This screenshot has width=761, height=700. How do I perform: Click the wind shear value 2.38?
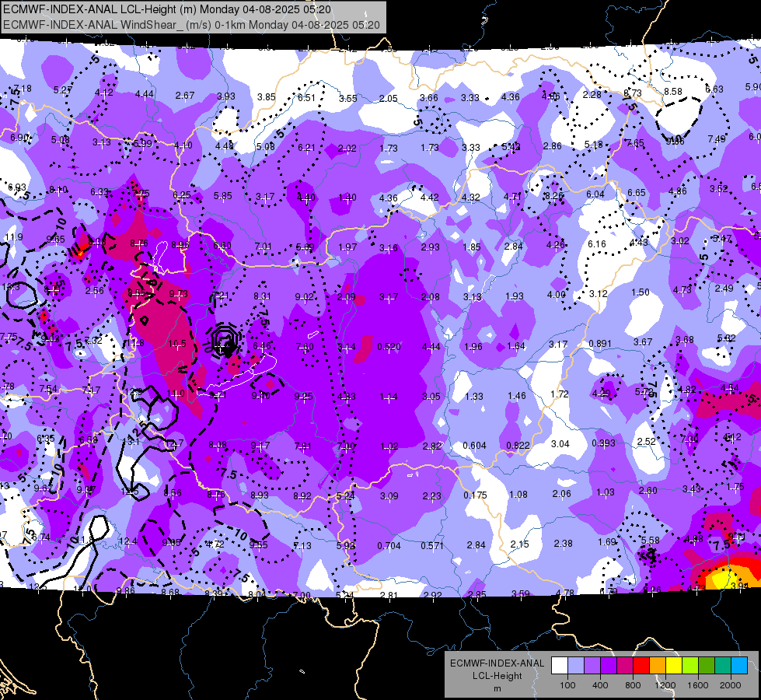coord(563,543)
